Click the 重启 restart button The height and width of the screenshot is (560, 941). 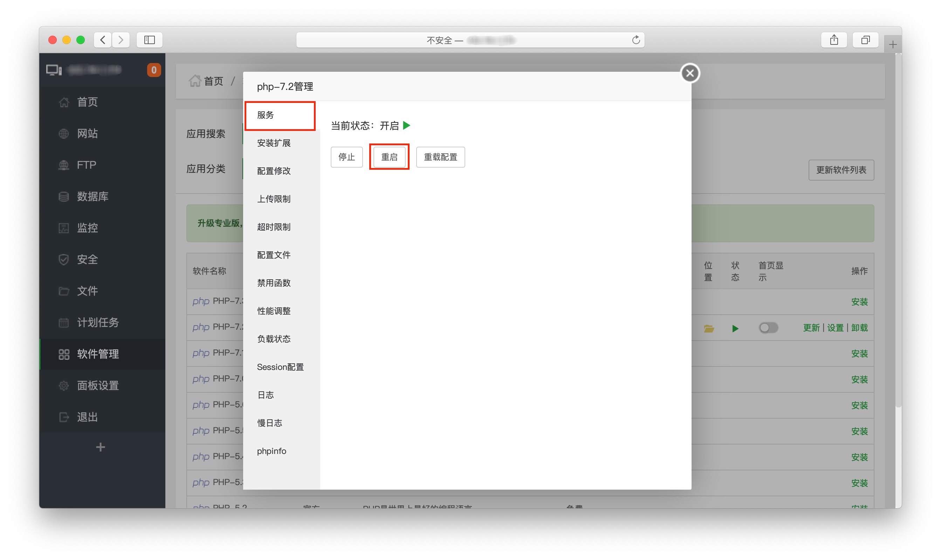pyautogui.click(x=389, y=157)
